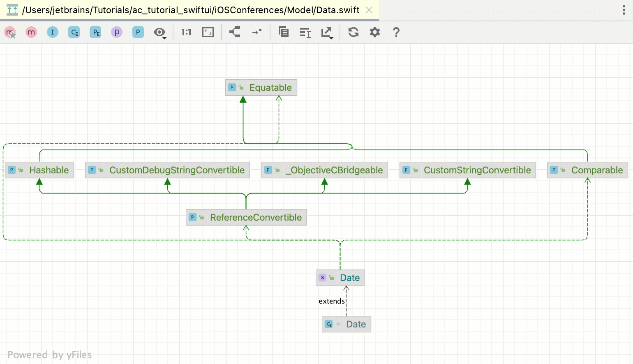This screenshot has height=364, width=633.
Task: Refresh the diagram
Action: (x=353, y=32)
